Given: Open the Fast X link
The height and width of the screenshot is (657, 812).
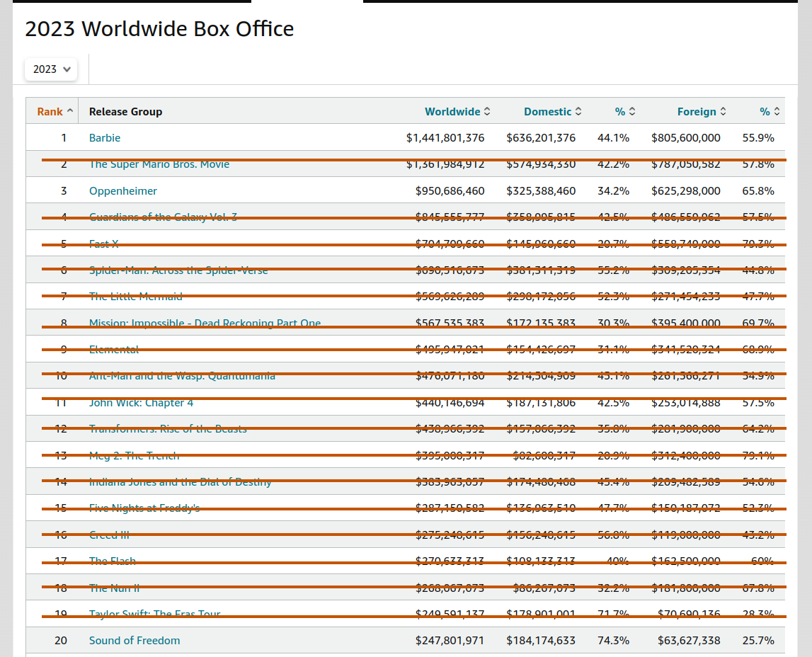Looking at the screenshot, I should coord(103,244).
